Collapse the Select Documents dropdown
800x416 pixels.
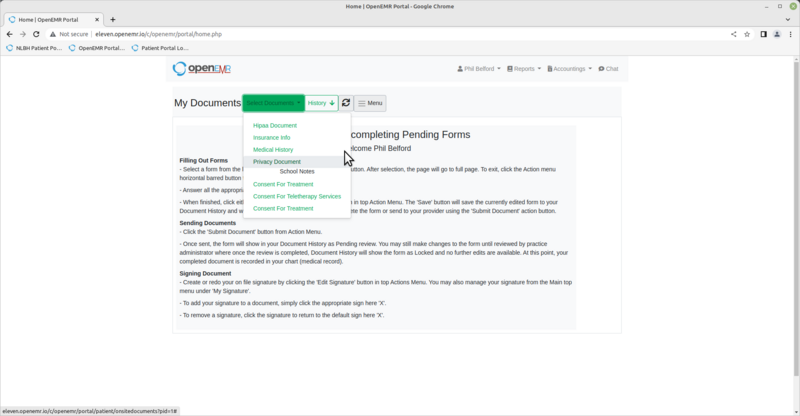pos(273,103)
